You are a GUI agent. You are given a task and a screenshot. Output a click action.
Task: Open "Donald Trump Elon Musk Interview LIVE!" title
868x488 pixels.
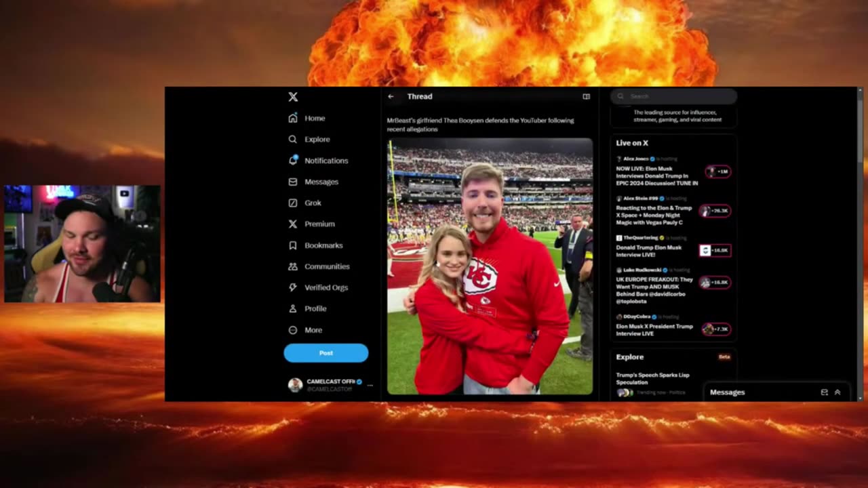coord(648,251)
